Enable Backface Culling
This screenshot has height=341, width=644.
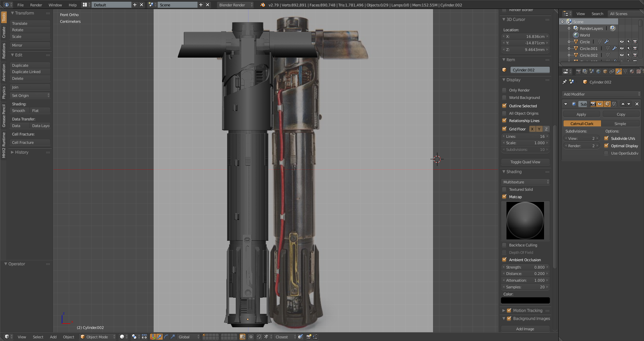(504, 245)
